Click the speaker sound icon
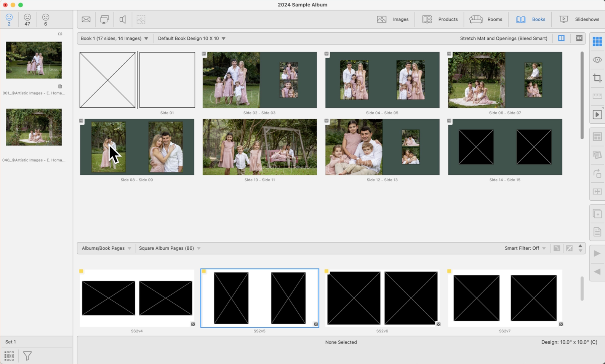Viewport: 605px width, 364px height. 123,19
